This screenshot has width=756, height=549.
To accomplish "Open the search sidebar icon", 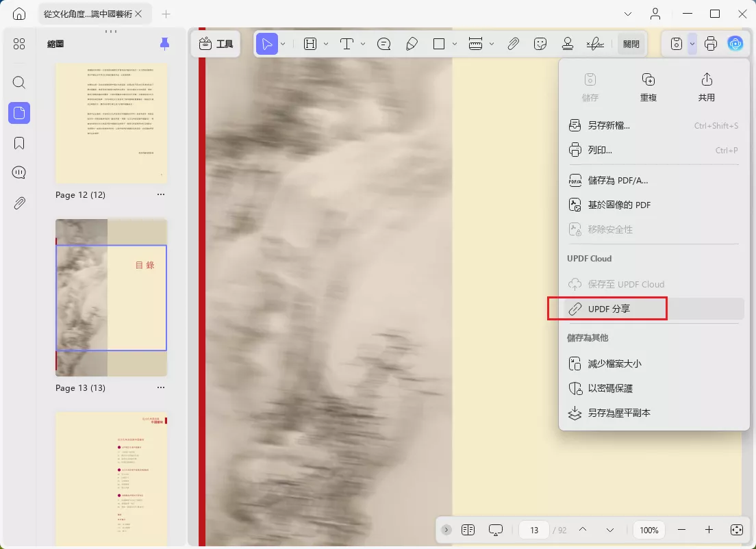I will (19, 82).
